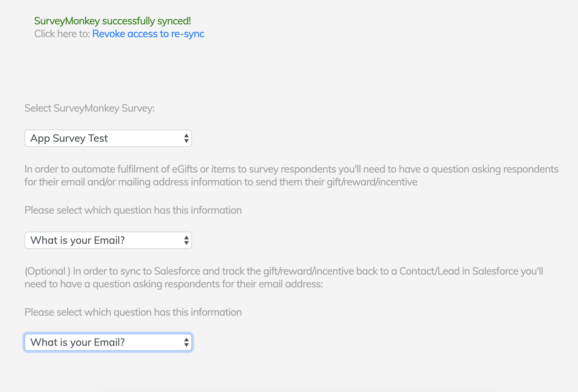Click the down arrow on the Salesforce question dropdown

click(x=186, y=345)
